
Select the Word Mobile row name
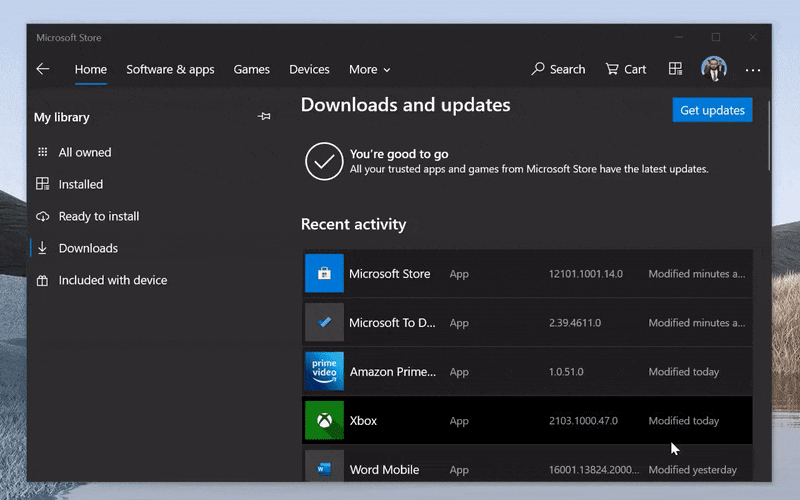(385, 470)
